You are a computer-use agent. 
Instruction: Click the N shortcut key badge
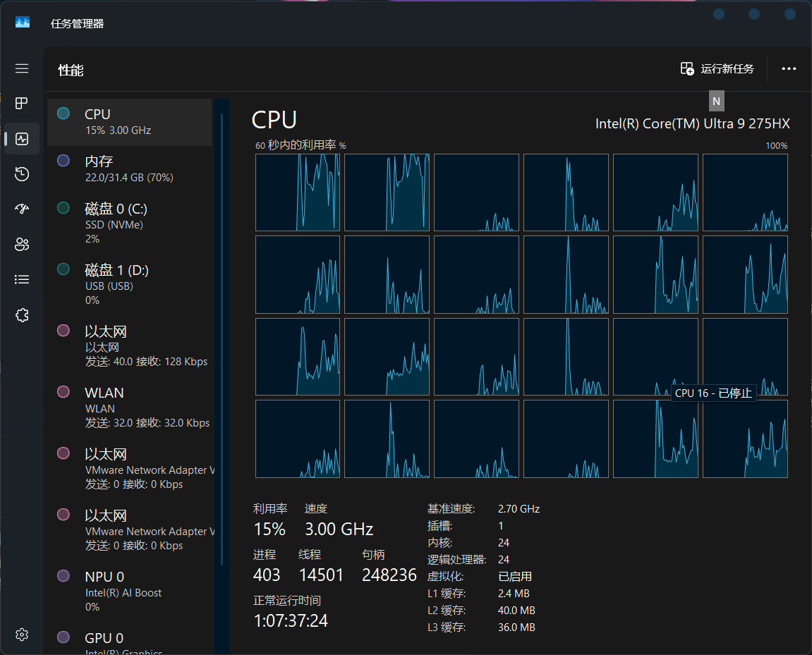[x=717, y=102]
